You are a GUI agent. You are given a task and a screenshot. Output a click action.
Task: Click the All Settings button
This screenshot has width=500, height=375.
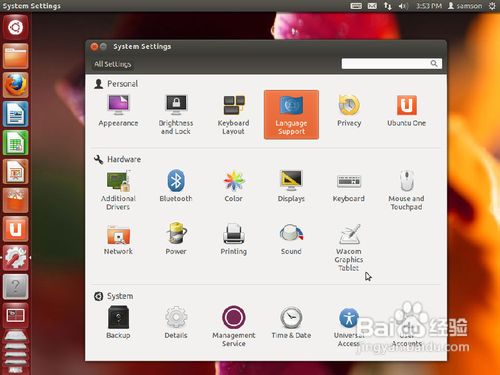click(x=112, y=64)
